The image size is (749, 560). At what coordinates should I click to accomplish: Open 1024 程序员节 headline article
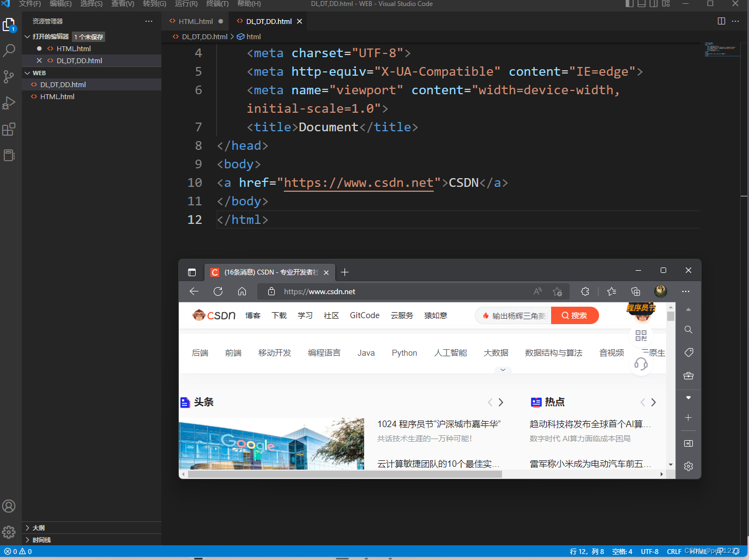pyautogui.click(x=439, y=424)
